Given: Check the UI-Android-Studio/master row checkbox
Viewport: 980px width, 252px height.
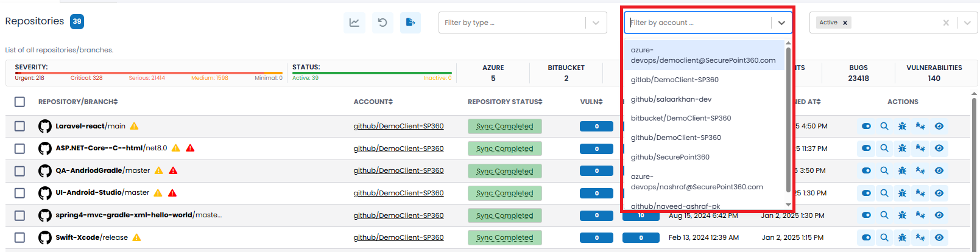Looking at the screenshot, I should coord(19,193).
